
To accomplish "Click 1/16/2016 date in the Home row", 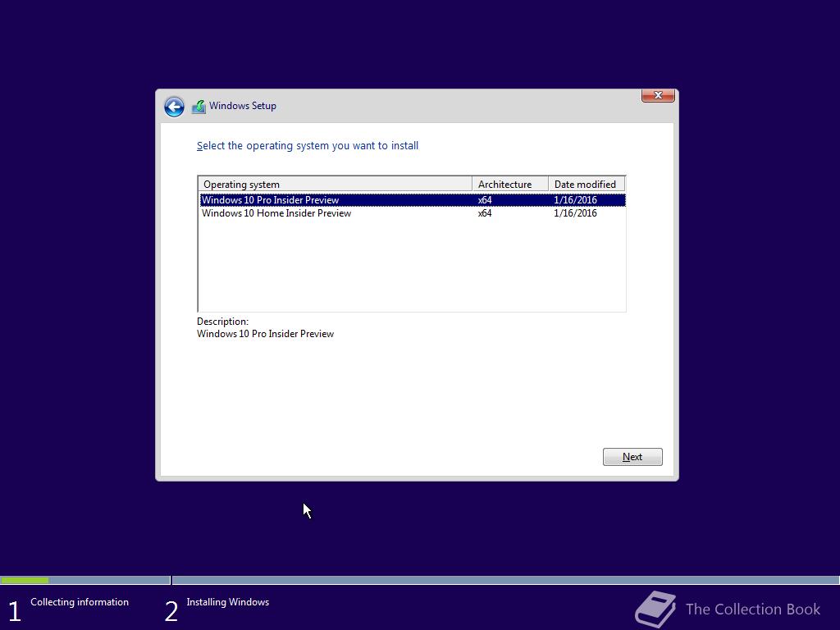I will pos(575,213).
